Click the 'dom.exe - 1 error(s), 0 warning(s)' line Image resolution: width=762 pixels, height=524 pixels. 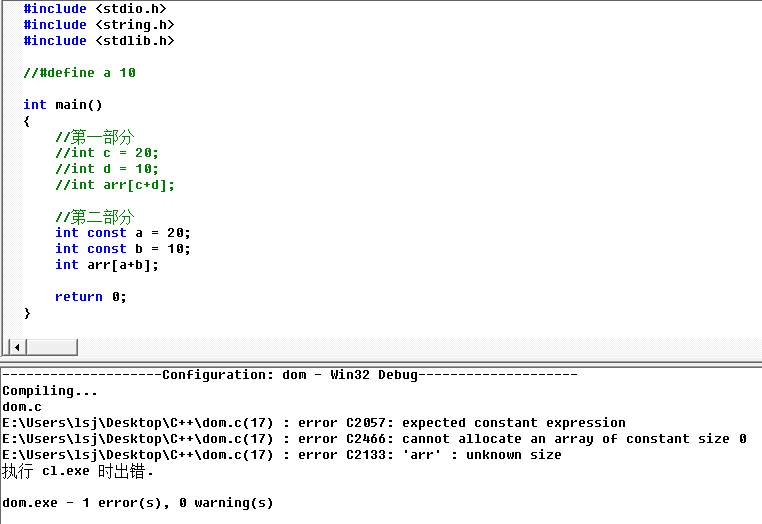138,503
